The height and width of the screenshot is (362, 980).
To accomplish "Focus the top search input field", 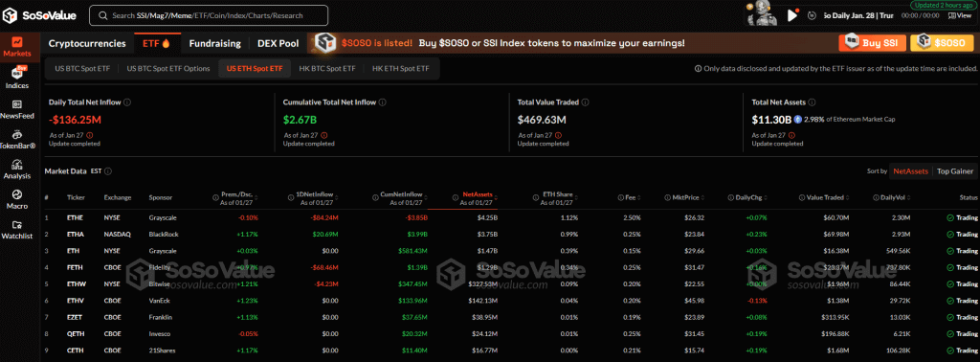I will click(209, 15).
